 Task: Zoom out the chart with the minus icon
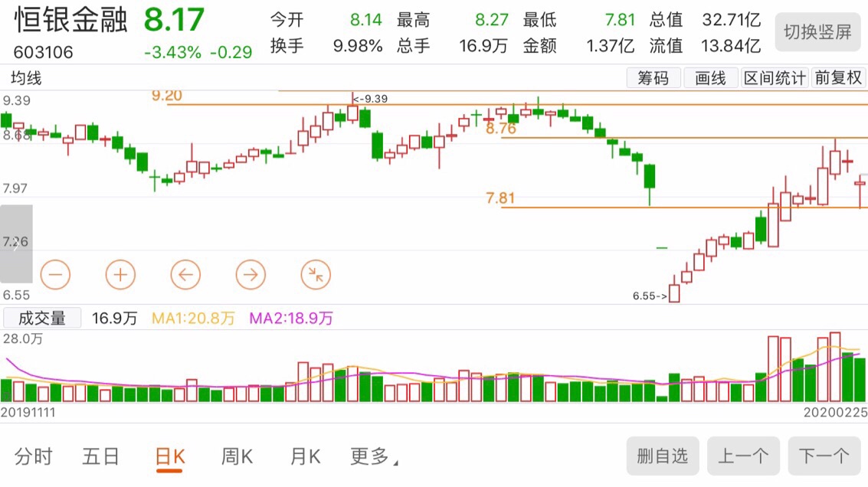(54, 274)
